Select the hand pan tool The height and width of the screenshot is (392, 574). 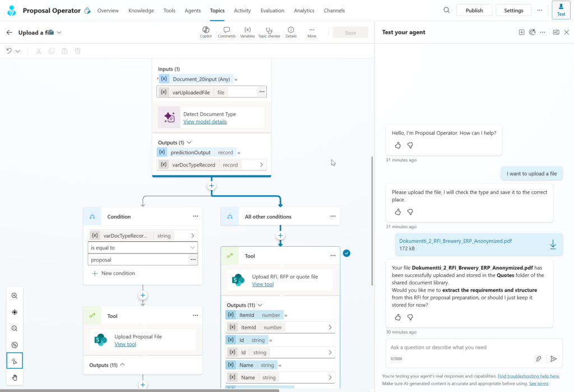pyautogui.click(x=15, y=377)
